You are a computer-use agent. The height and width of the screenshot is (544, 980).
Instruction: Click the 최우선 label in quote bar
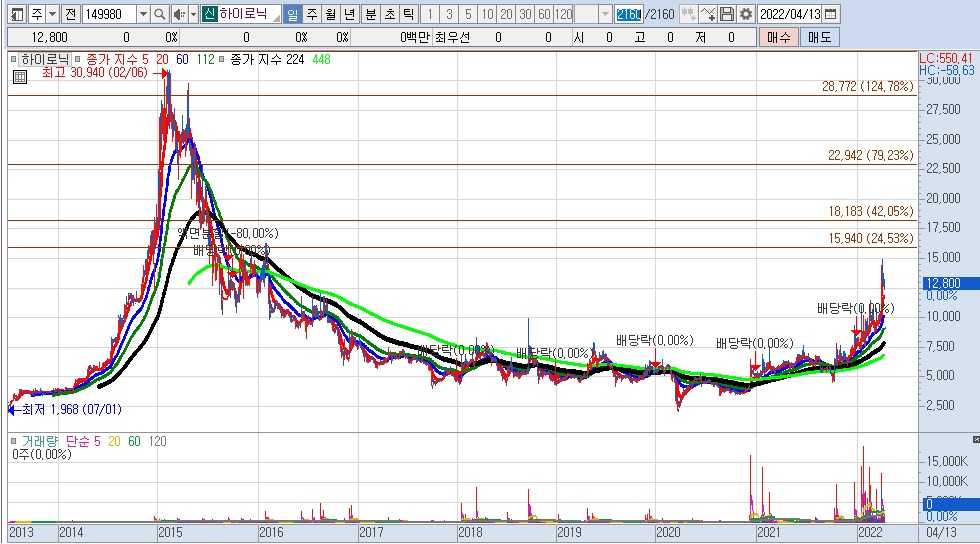(452, 38)
